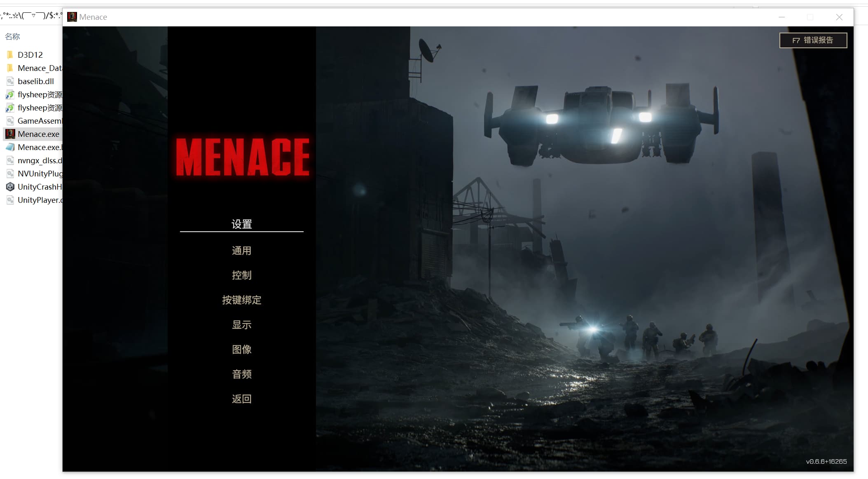Select the UnityCrashHandler Unity icon

(10, 187)
